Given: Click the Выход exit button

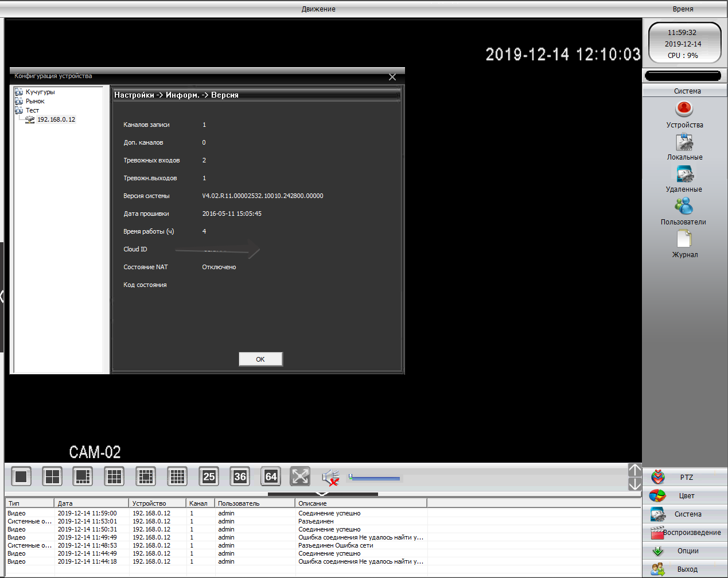Looking at the screenshot, I should (686, 569).
